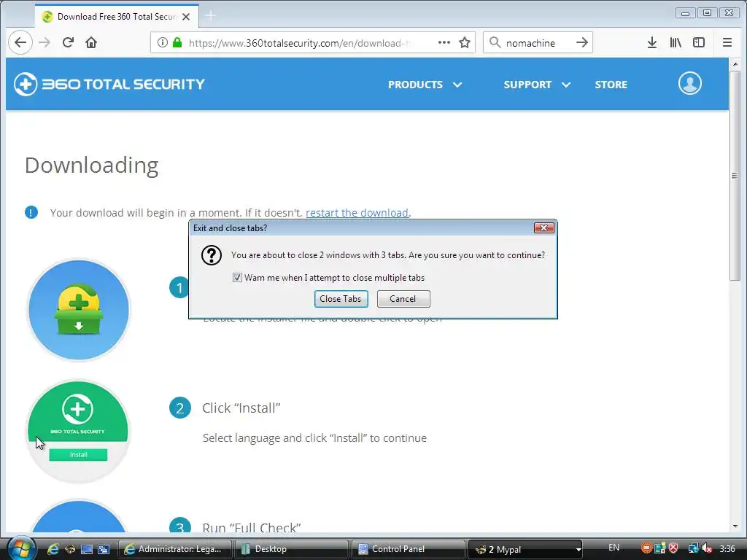Close the Download Free 360 tab

click(x=186, y=17)
